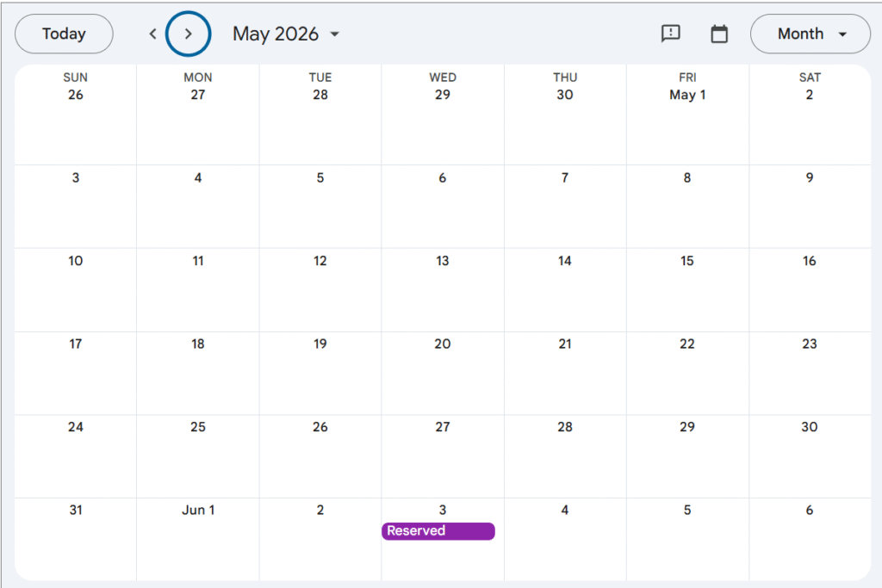Select April 26 in the first row
This screenshot has height=588, width=882.
pyautogui.click(x=76, y=95)
